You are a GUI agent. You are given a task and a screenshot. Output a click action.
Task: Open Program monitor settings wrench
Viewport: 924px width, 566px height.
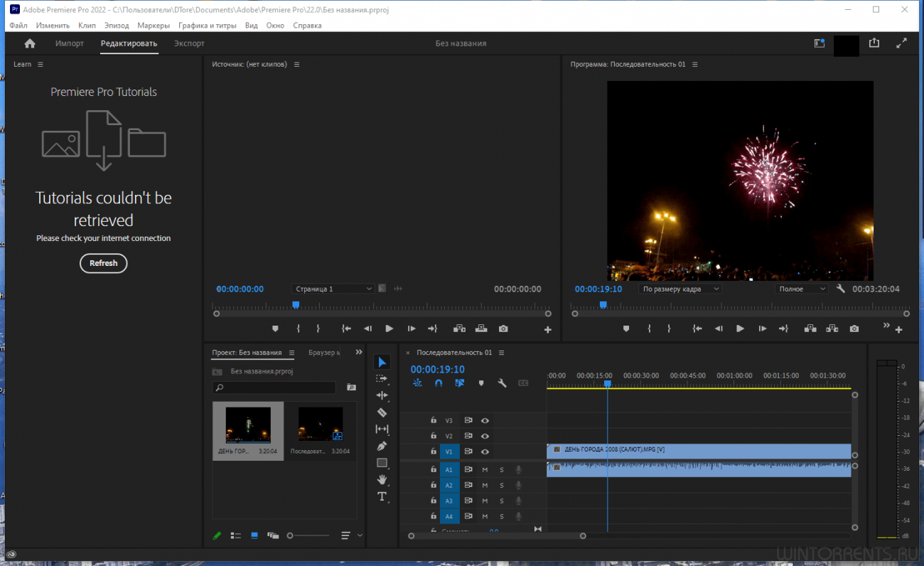click(841, 289)
